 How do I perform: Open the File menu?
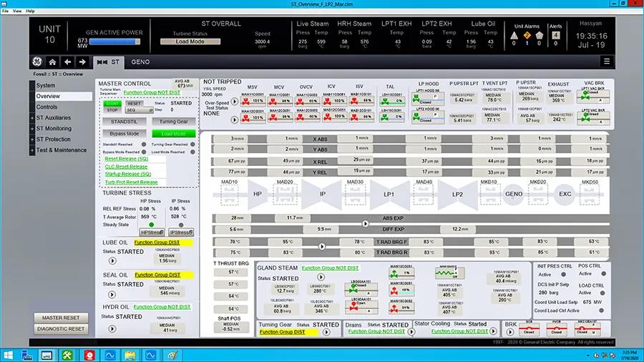pyautogui.click(x=6, y=11)
